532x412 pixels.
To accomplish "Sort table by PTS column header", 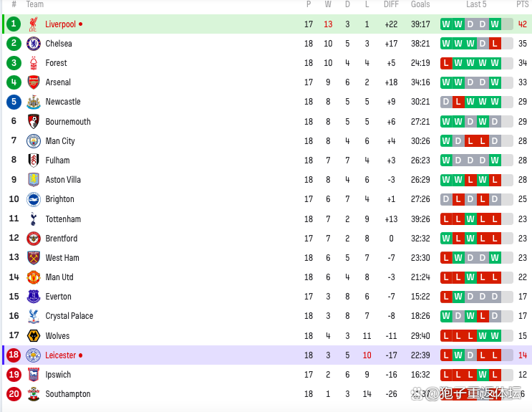I will [x=522, y=4].
